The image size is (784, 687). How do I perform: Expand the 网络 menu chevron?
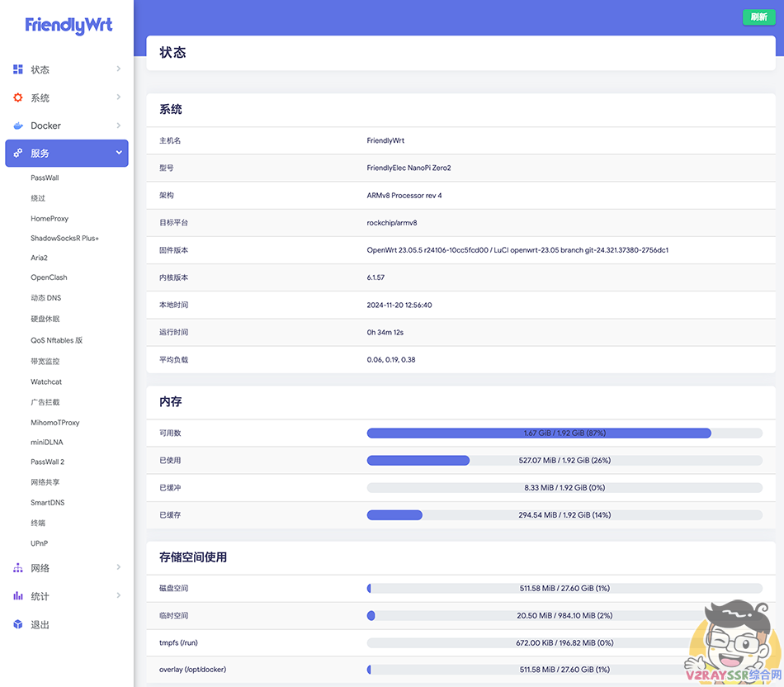119,568
